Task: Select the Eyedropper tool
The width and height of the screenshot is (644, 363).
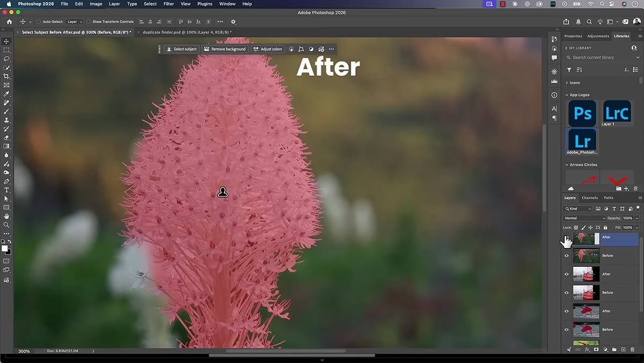Action: (6, 94)
